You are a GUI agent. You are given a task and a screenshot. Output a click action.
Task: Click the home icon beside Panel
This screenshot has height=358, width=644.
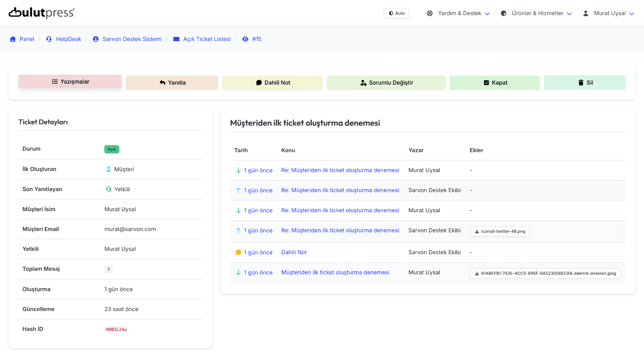13,39
